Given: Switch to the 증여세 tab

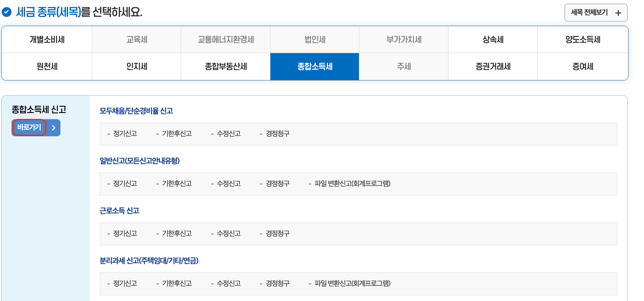Looking at the screenshot, I should [583, 67].
